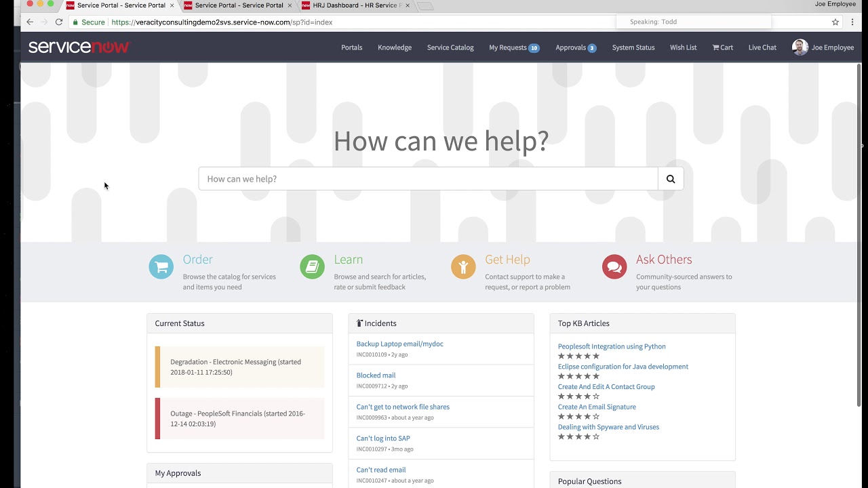Open Peoplesoft Integration using Python article
Viewport: 868px width, 488px height.
click(x=612, y=346)
